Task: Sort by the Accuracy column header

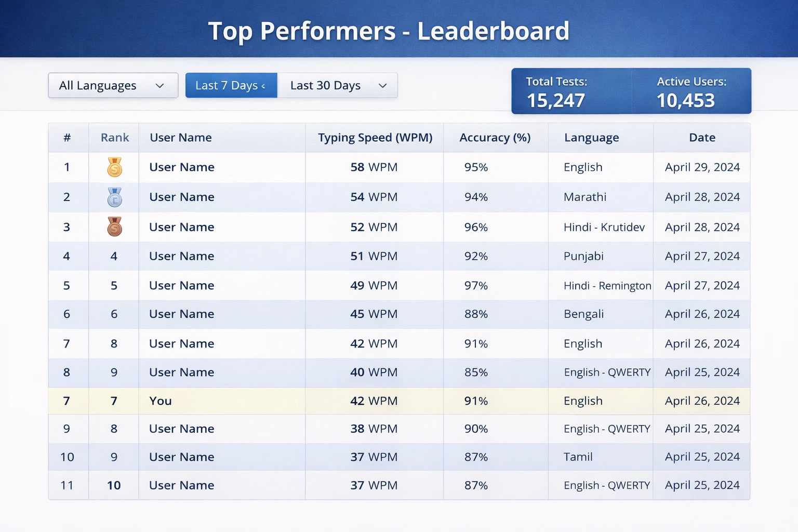Action: pos(495,137)
